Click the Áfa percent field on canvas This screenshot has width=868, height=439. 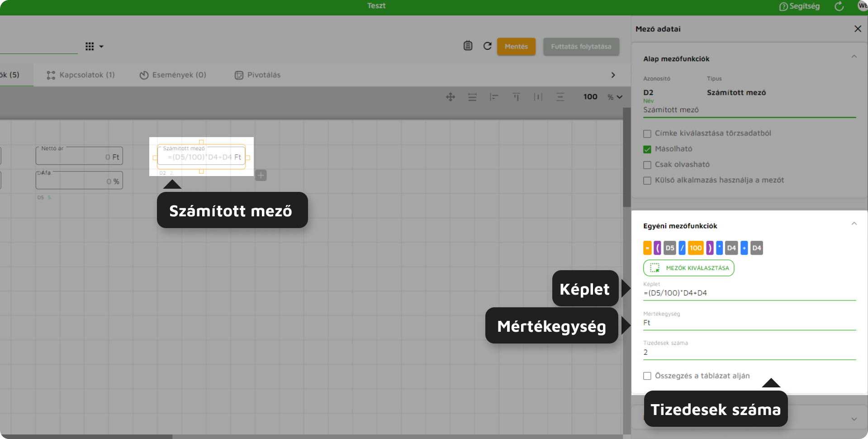[79, 181]
